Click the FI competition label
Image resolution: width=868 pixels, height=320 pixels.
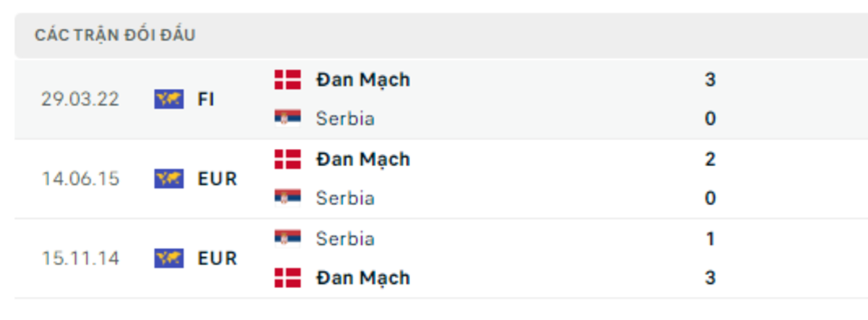[x=206, y=99]
